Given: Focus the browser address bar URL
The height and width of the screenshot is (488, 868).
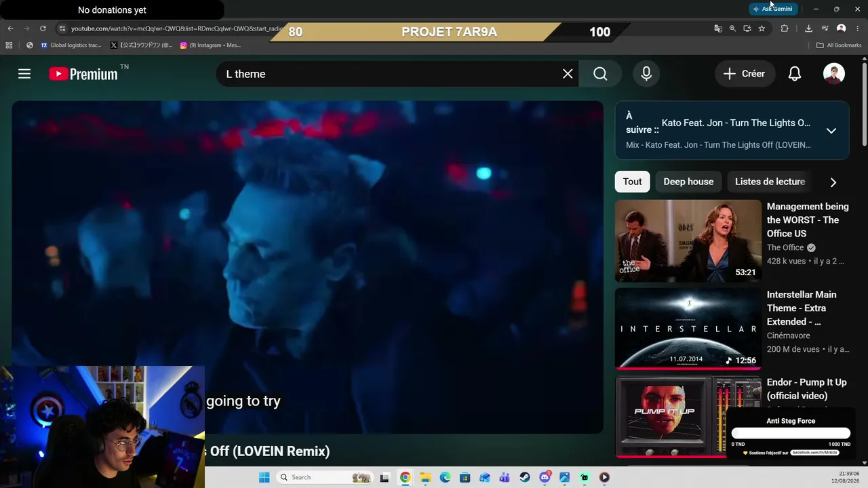Looking at the screenshot, I should point(176,28).
